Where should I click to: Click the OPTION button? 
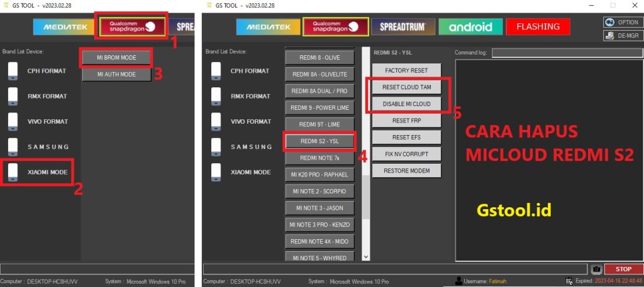623,22
